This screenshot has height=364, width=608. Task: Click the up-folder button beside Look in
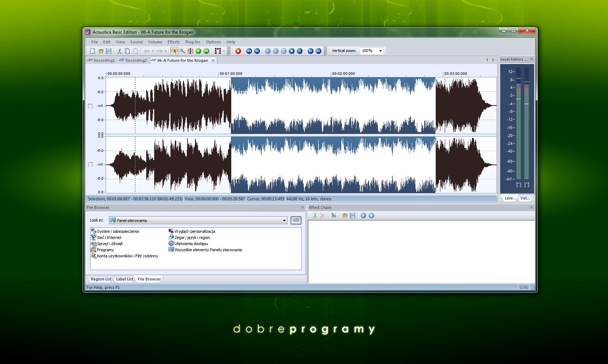tap(296, 220)
